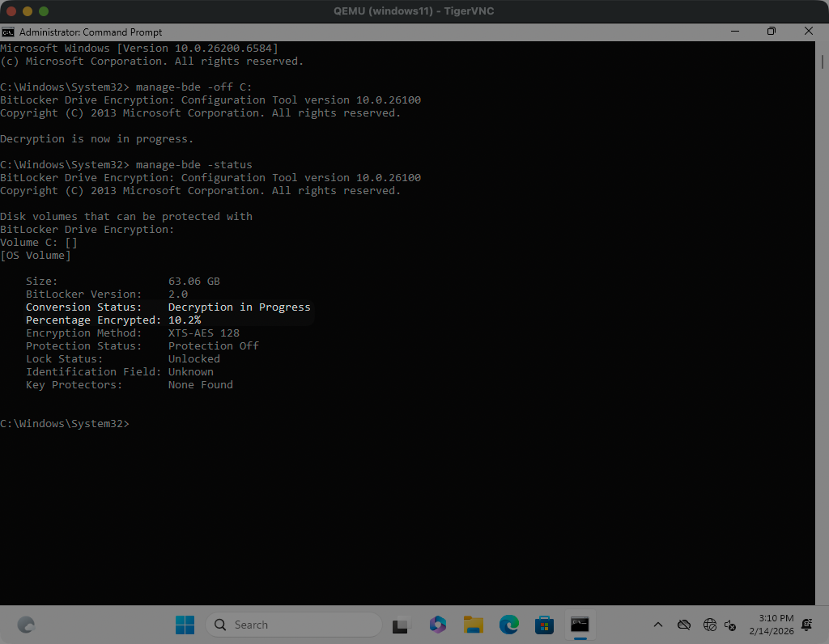Viewport: 829px width, 644px height.
Task: Open the network globe tray icon
Action: [710, 625]
